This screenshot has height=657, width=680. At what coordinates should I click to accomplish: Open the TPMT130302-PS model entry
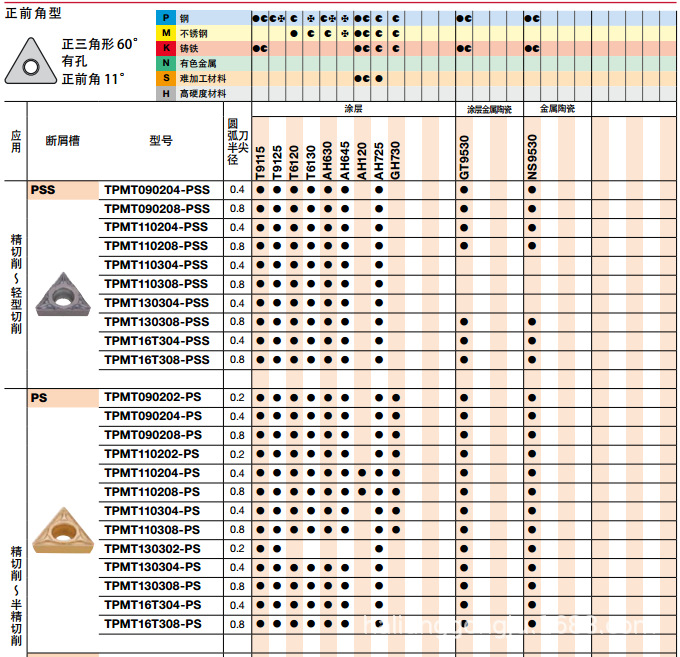coord(152,549)
